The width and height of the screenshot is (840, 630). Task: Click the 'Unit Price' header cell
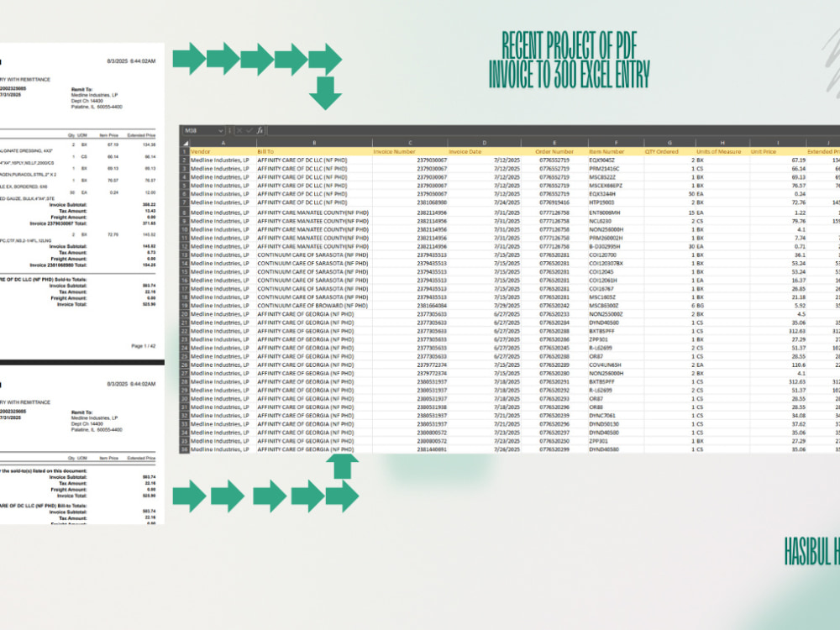(x=778, y=151)
